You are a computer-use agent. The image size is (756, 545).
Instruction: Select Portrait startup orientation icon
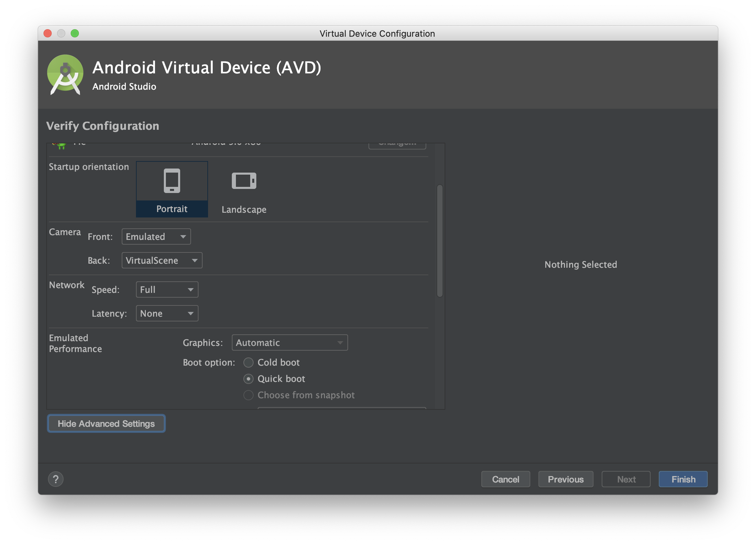coord(172,181)
